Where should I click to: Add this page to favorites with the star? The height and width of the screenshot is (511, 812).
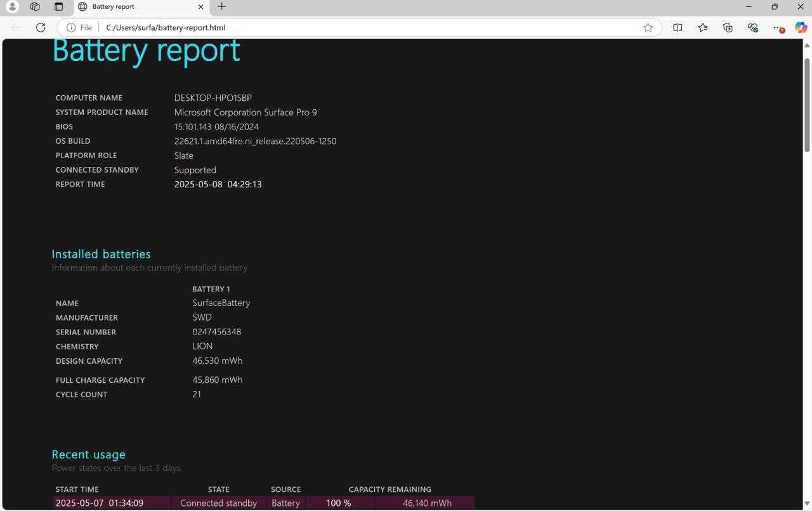point(648,27)
